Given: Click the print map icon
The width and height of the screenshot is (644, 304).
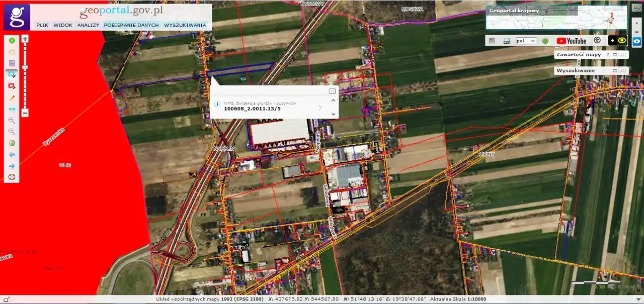Looking at the screenshot, I should coord(507,41).
